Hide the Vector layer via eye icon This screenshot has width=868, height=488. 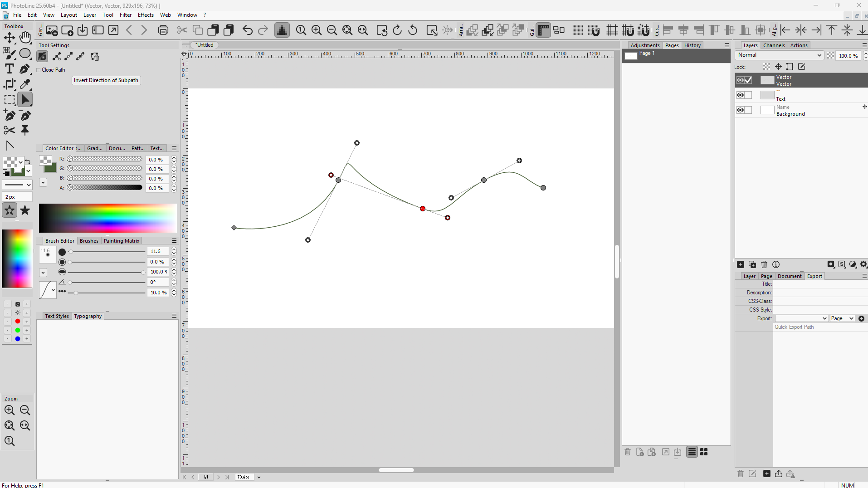point(740,80)
